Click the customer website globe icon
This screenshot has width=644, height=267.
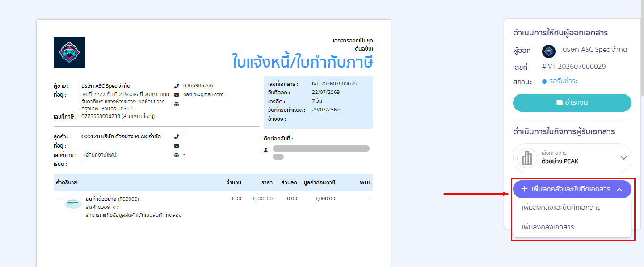point(177,155)
